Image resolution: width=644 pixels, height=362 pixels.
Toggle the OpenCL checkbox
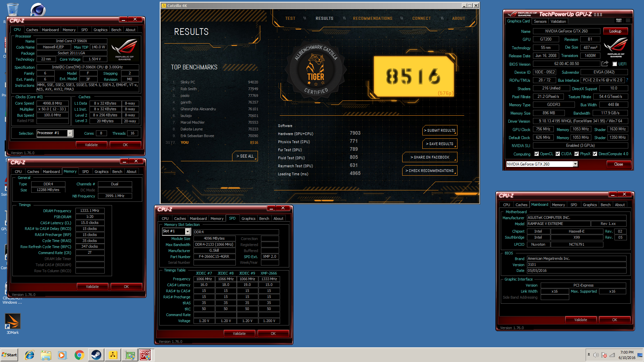pyautogui.click(x=537, y=154)
